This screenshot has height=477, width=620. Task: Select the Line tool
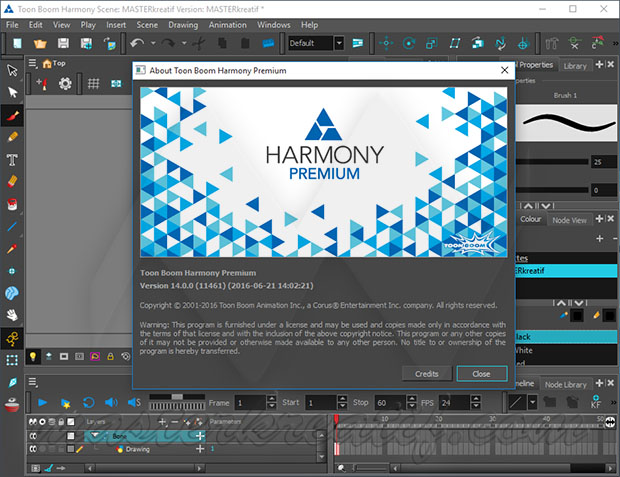pos(12,227)
